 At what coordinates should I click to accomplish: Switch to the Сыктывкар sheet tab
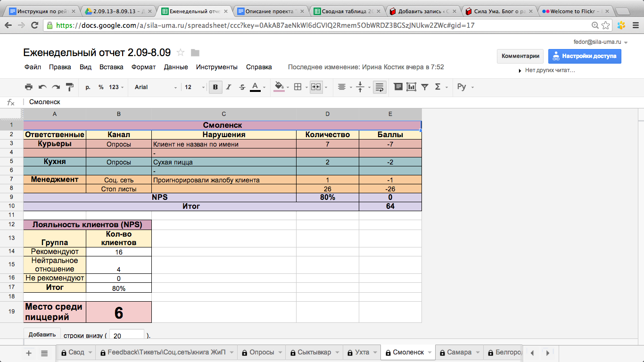pos(314,353)
